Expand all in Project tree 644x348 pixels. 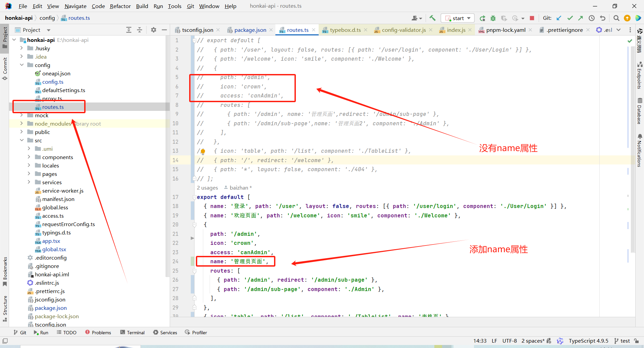(x=129, y=30)
